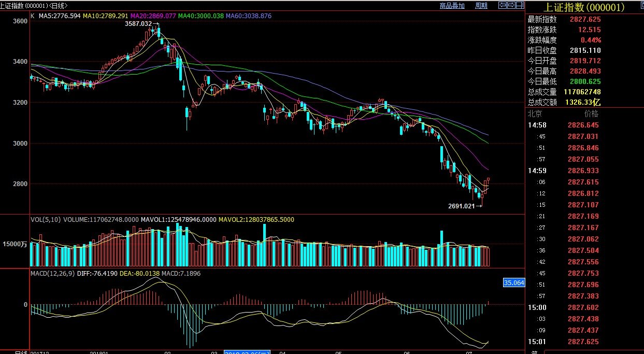
Task: Click the blue 35.064 value tag
Action: pos(514,282)
